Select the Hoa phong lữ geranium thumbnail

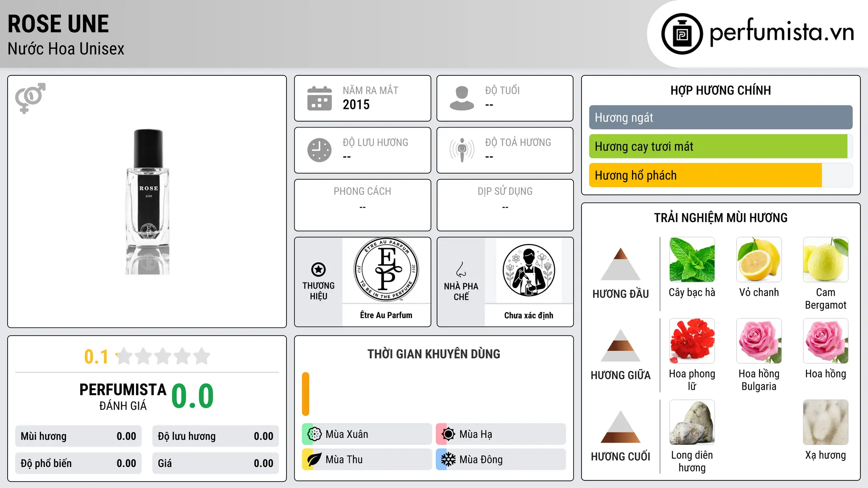pos(692,341)
